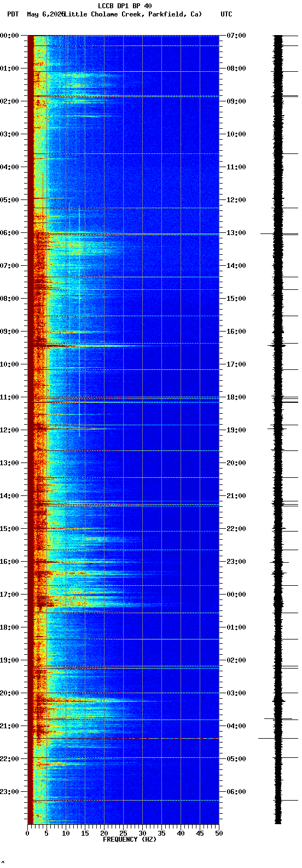302x868 pixels.
Task: Click the 08:00 UTC label on right axis
Action: (x=236, y=68)
